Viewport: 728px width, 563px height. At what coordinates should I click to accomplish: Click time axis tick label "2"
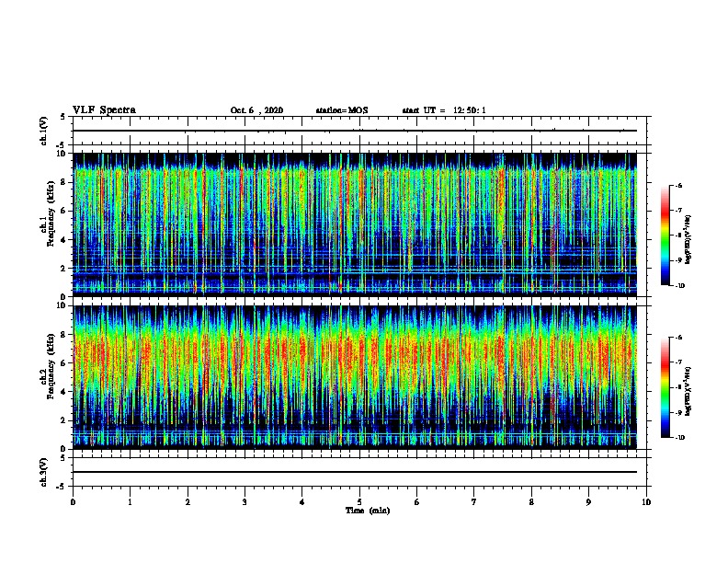(x=188, y=502)
